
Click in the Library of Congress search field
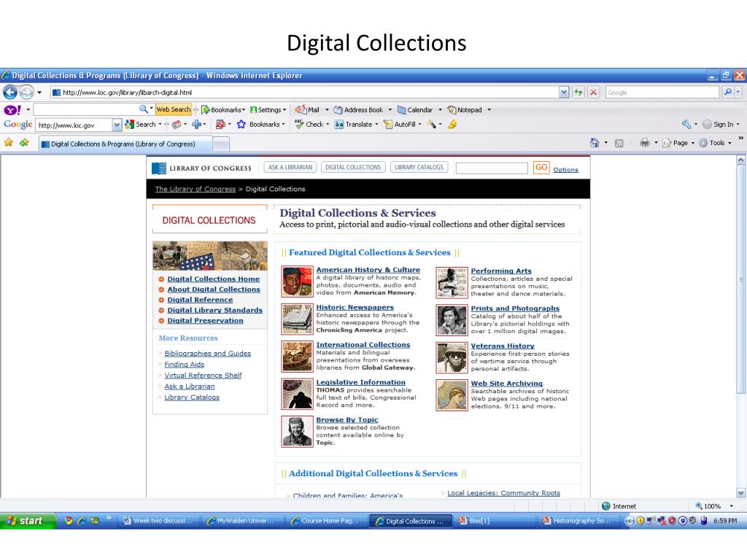coord(492,168)
